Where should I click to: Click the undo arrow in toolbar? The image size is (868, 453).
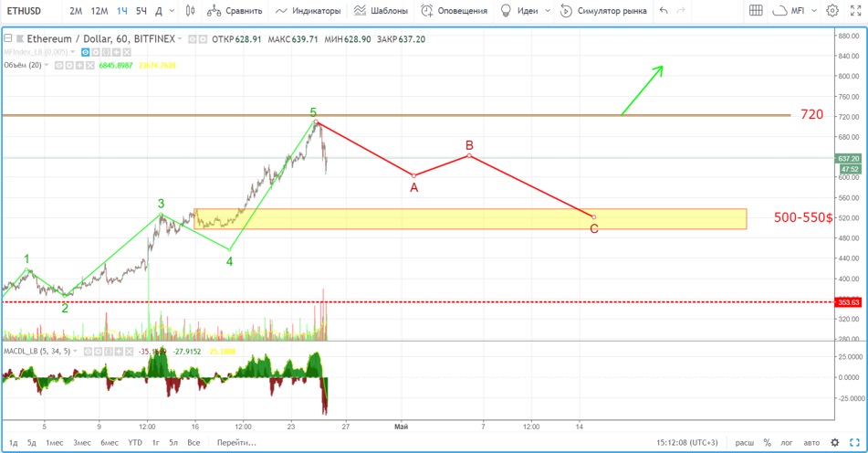(x=663, y=11)
